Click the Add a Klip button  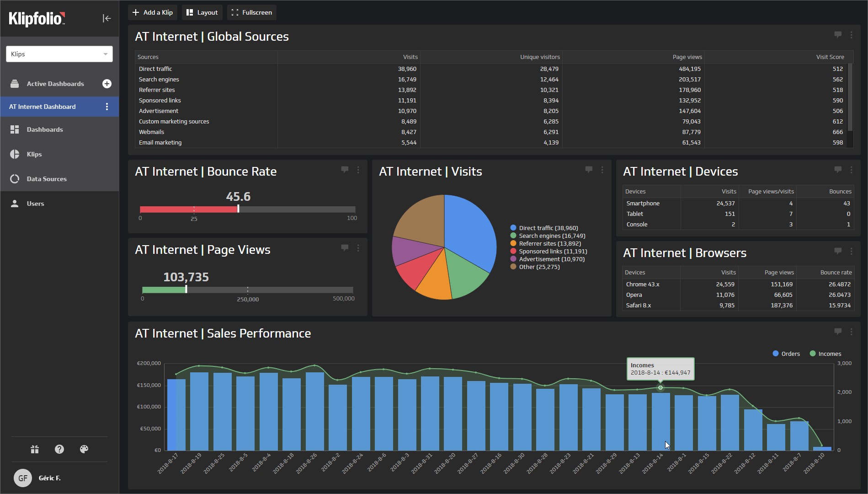(x=153, y=12)
